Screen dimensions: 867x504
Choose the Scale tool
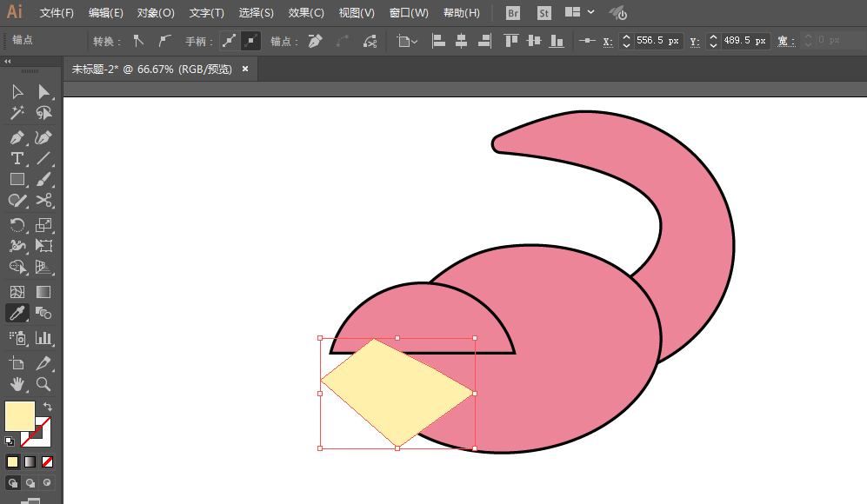(x=43, y=225)
